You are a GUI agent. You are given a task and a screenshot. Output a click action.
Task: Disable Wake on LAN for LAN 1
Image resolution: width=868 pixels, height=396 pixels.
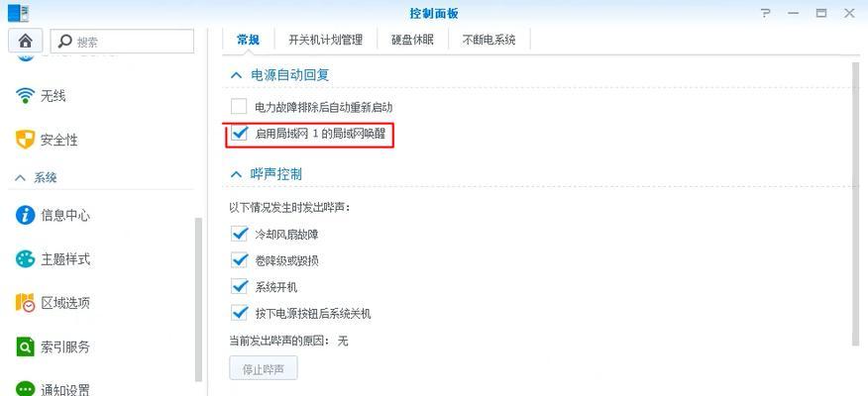[x=239, y=134]
